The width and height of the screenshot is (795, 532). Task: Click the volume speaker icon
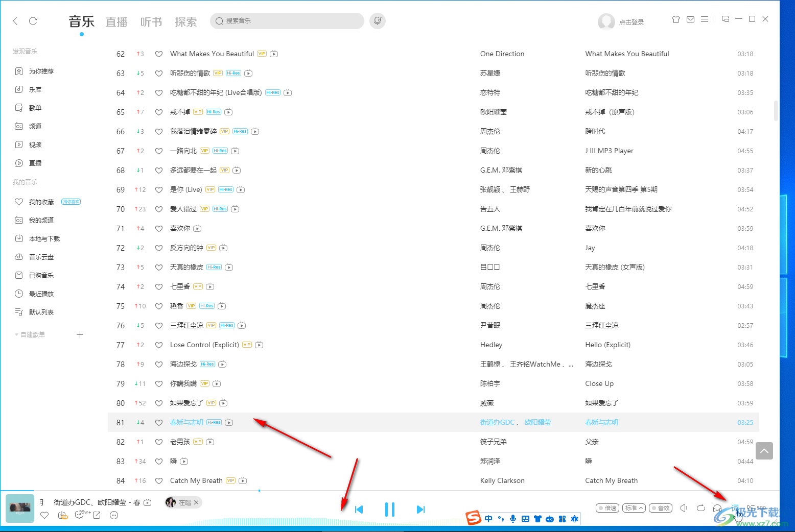684,508
